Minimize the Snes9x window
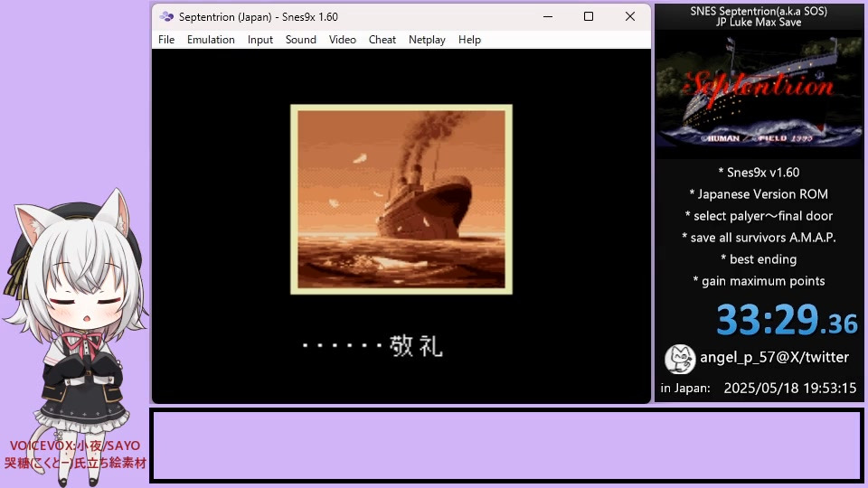Screen dimensions: 868x488 click(548, 16)
